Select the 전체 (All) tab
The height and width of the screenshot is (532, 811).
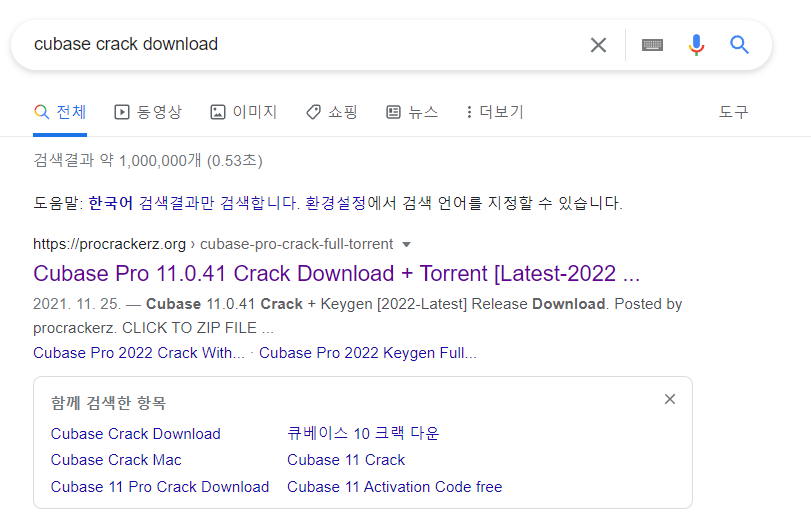[x=60, y=112]
